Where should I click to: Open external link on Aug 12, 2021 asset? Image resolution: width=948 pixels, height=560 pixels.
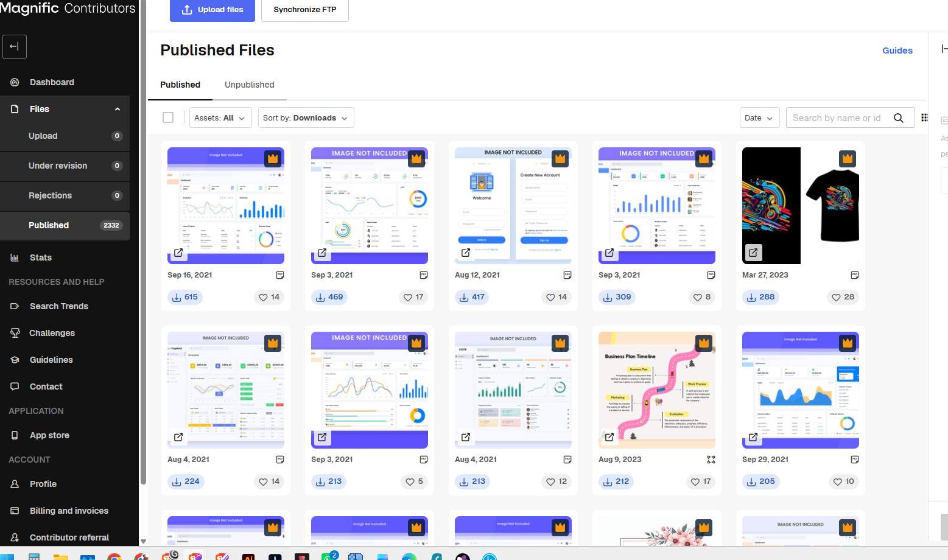[466, 253]
